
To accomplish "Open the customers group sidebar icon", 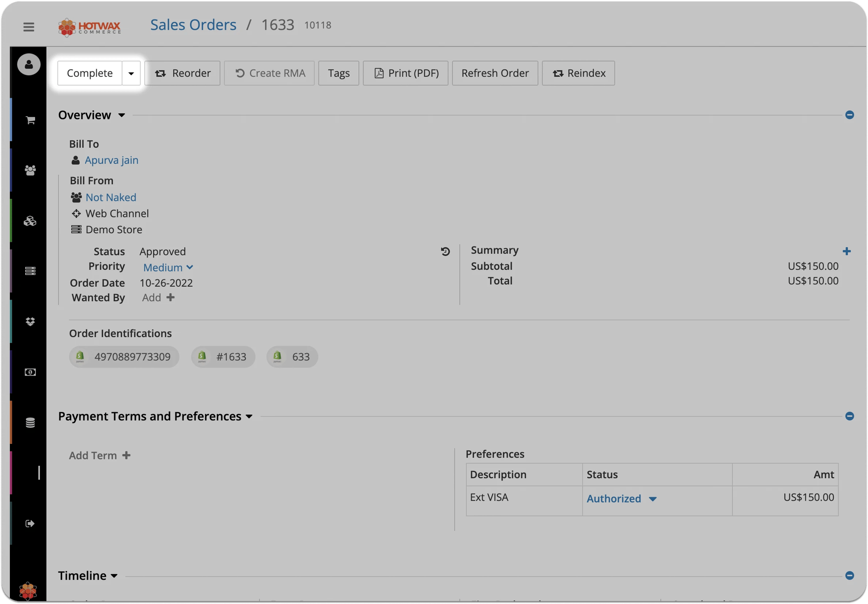I will tap(30, 170).
